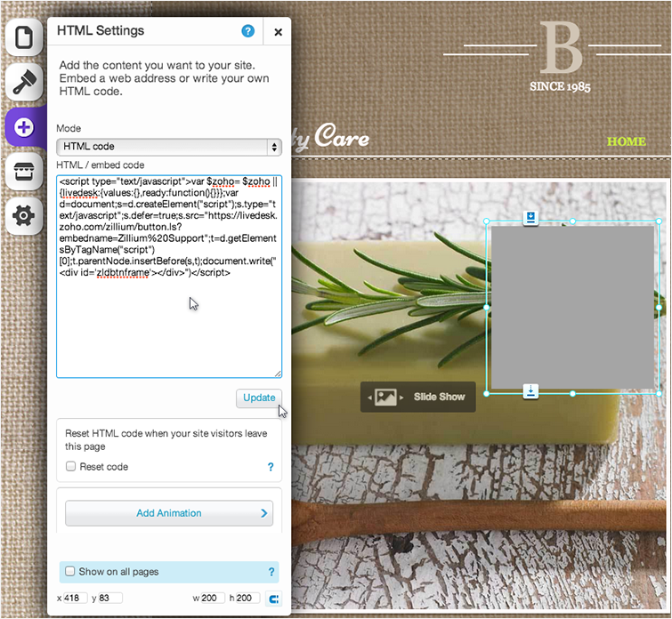The height and width of the screenshot is (619, 672).
Task: Click the top-right widget resize handle
Action: pos(660,221)
